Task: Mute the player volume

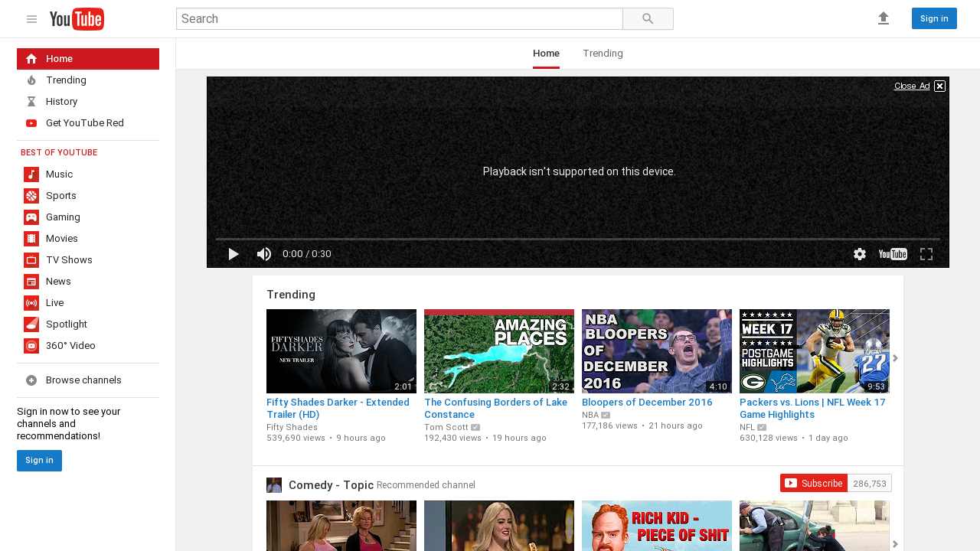Action: pos(264,254)
